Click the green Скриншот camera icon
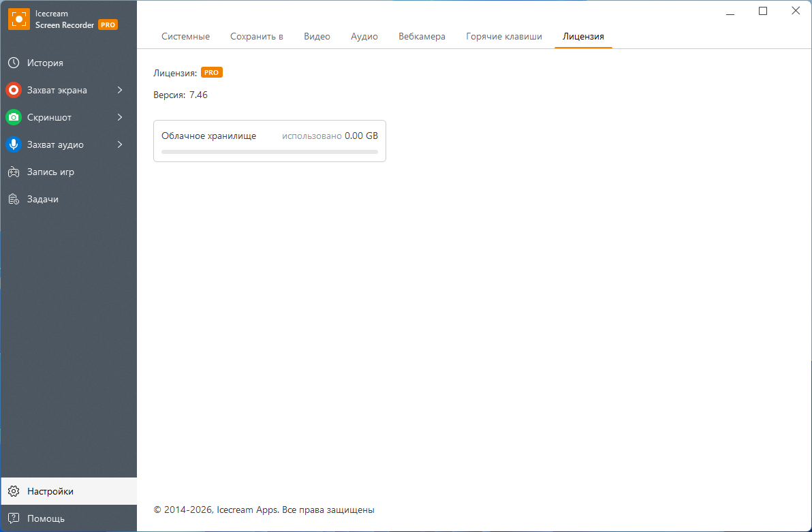This screenshot has height=532, width=812. (14, 117)
